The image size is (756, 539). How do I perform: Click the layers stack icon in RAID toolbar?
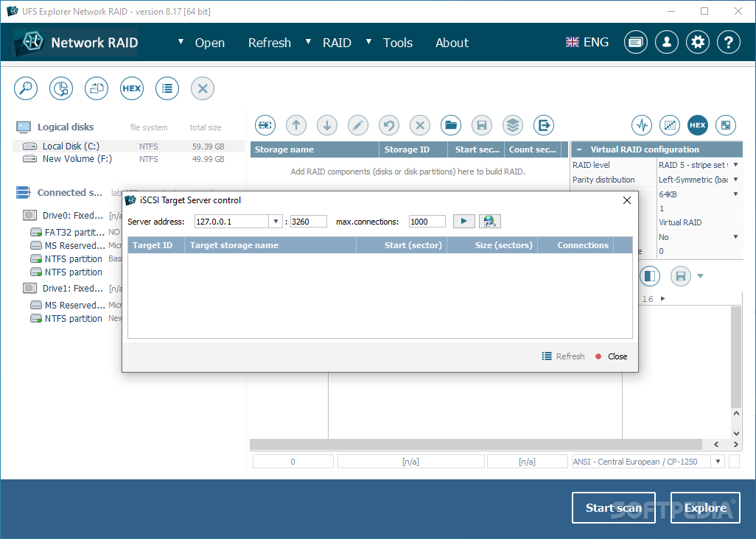pyautogui.click(x=513, y=125)
